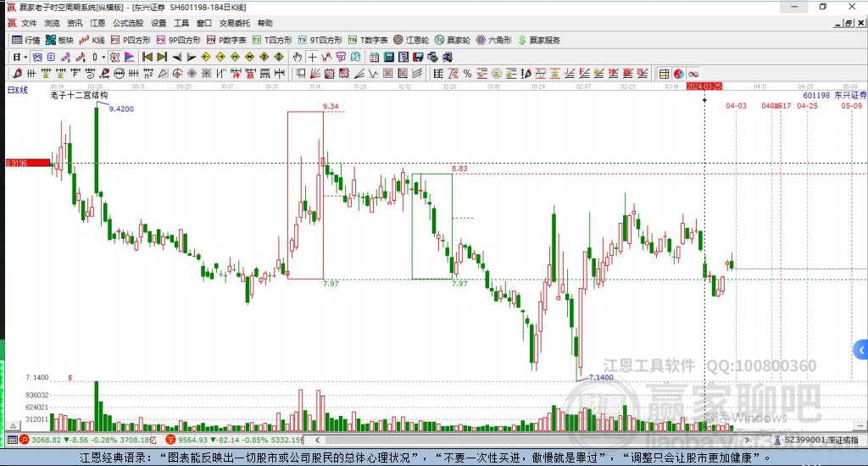Open the 公式选股 menu
Viewport: 868px width, 466px height.
coord(128,23)
